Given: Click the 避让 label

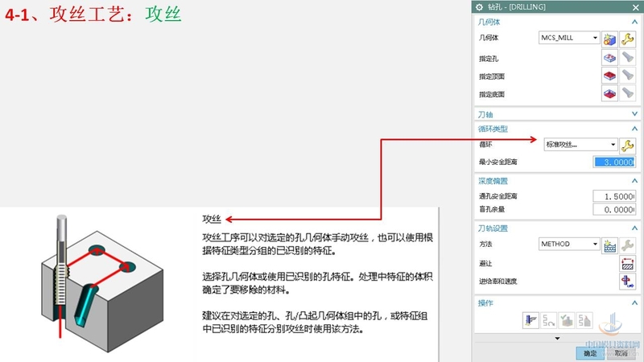Looking at the screenshot, I should [485, 264].
